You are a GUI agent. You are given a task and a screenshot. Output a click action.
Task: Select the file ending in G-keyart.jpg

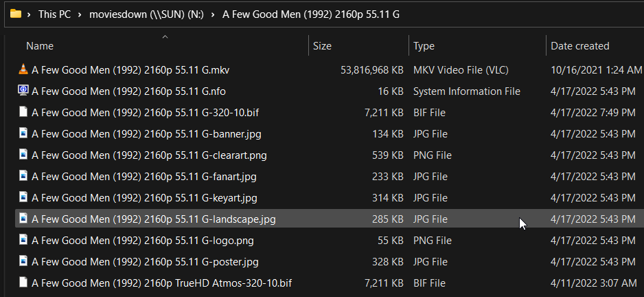144,198
